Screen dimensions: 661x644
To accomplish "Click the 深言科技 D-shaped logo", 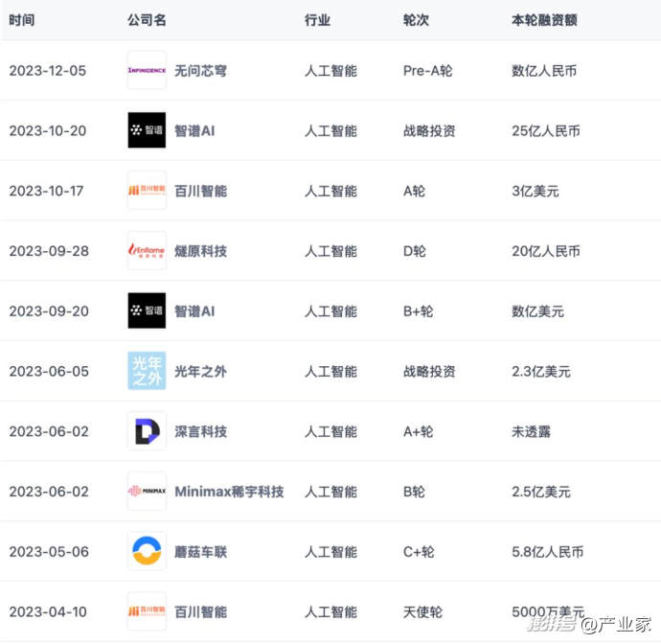I will [x=147, y=431].
